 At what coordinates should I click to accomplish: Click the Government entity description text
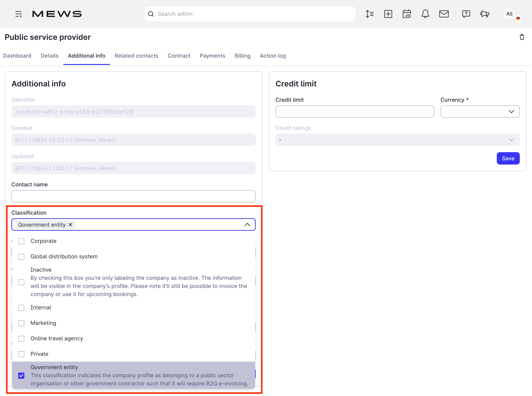139,379
